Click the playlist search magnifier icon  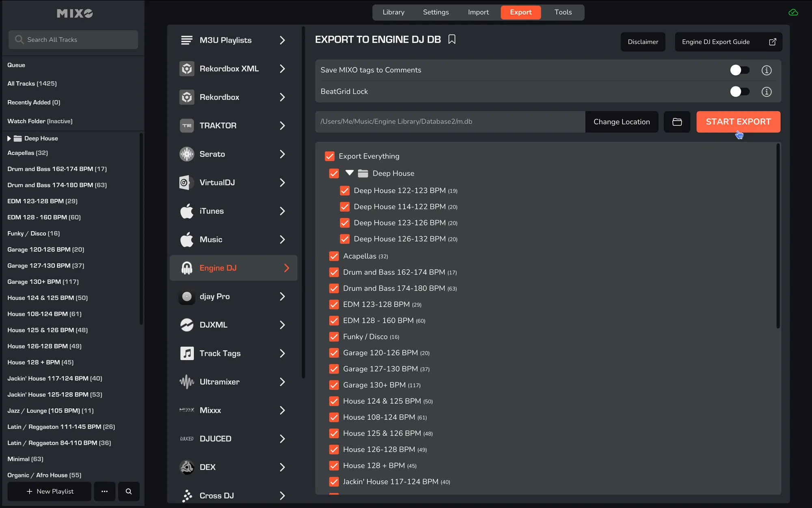click(x=129, y=491)
